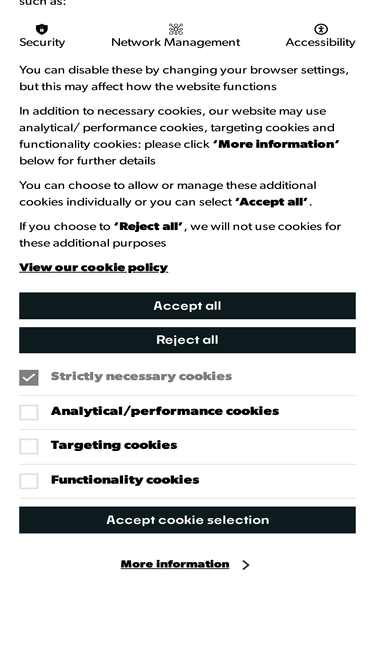Check the Targeting cookies box

coord(28,446)
